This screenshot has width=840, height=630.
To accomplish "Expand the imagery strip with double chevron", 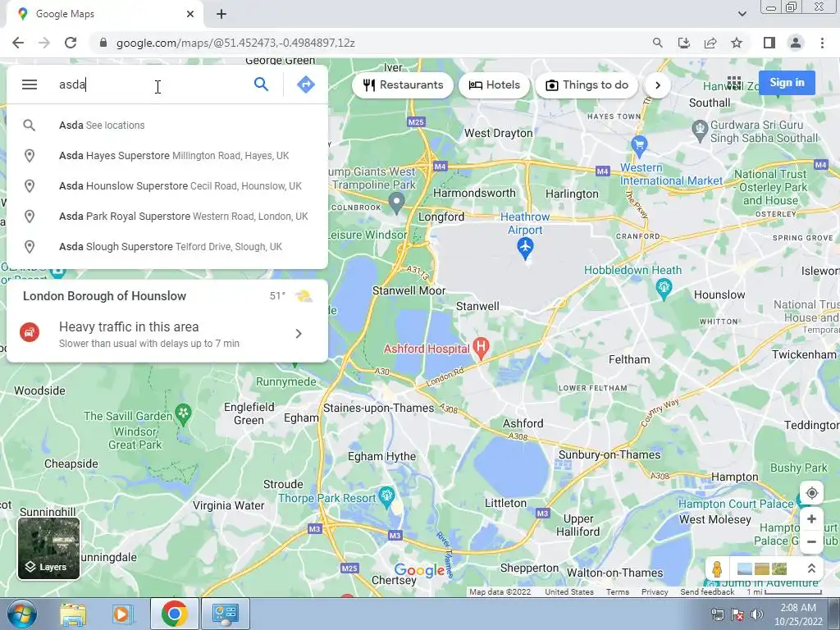I will coord(811,568).
